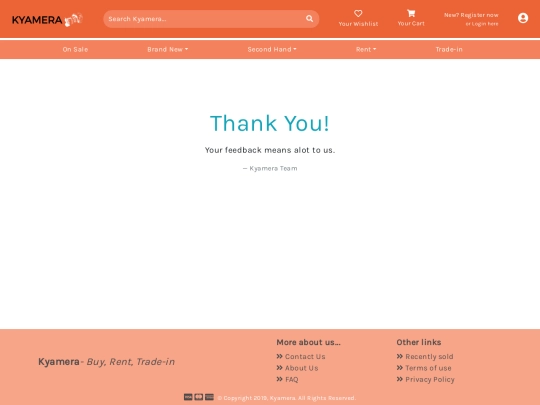Open the On Sale page
Viewport: 540px width, 405px height.
pyautogui.click(x=75, y=49)
